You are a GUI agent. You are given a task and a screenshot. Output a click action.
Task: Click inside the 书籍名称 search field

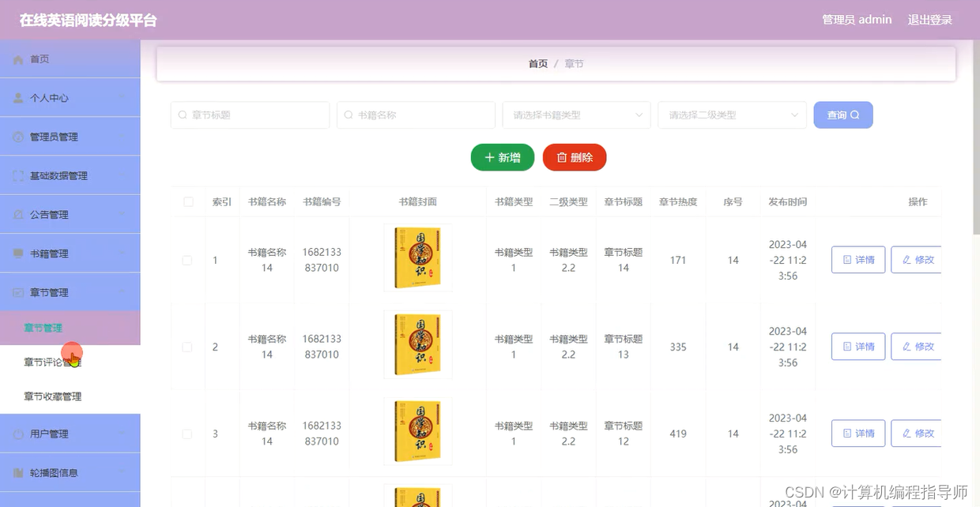(416, 115)
